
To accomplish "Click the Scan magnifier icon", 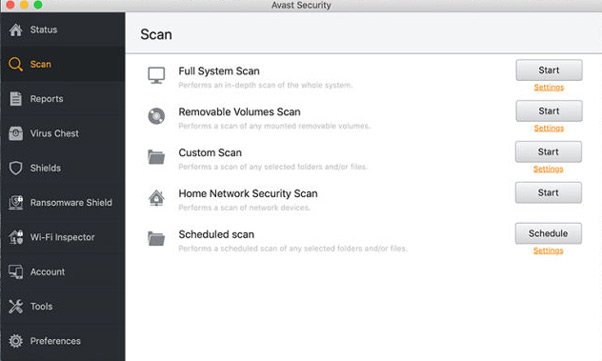I will click(16, 64).
